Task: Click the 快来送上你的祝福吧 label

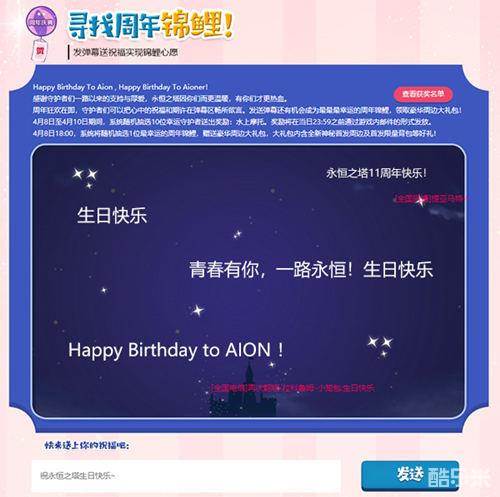Action: click(x=87, y=445)
